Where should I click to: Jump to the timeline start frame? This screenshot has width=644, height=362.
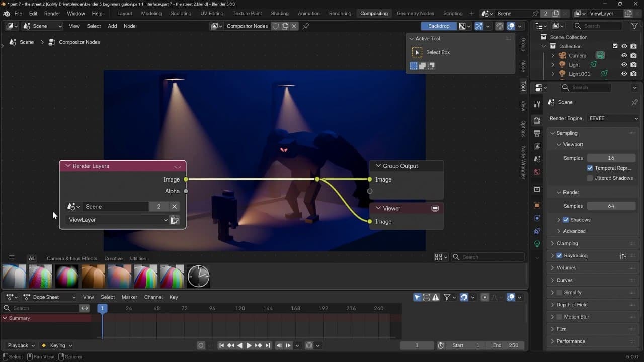click(x=221, y=345)
